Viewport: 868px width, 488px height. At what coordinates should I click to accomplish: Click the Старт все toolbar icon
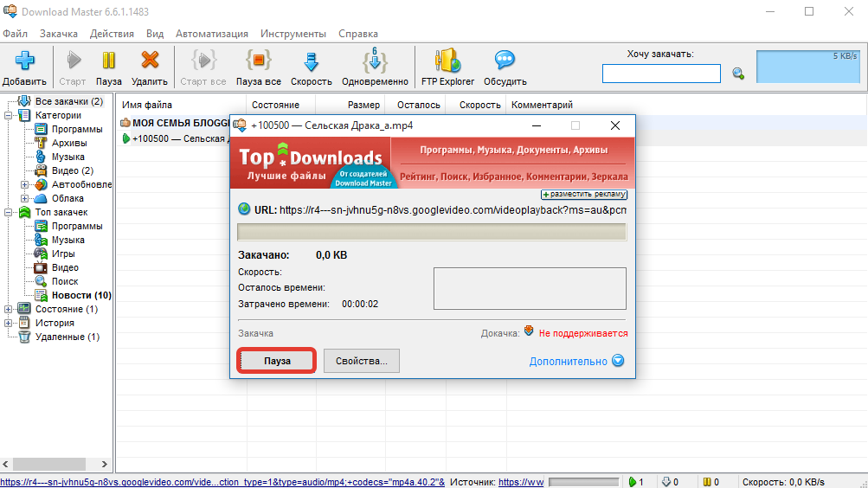coord(203,61)
